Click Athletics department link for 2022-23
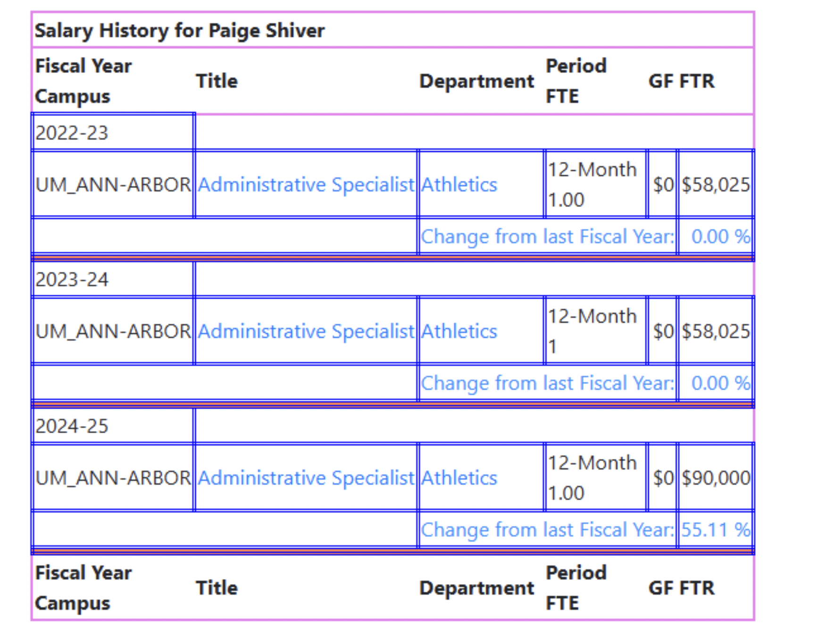The image size is (818, 644). pos(459,184)
